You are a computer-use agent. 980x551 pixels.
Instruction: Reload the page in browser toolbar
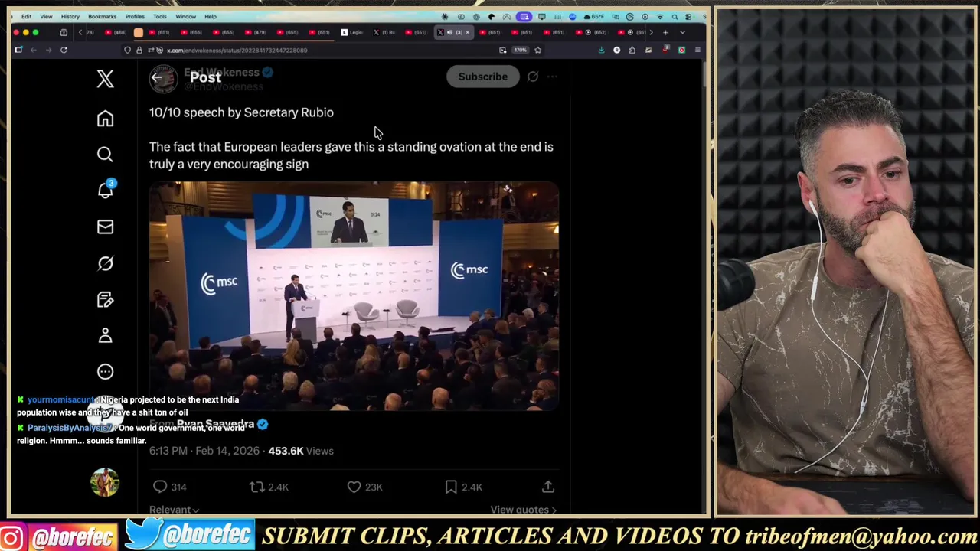click(64, 50)
